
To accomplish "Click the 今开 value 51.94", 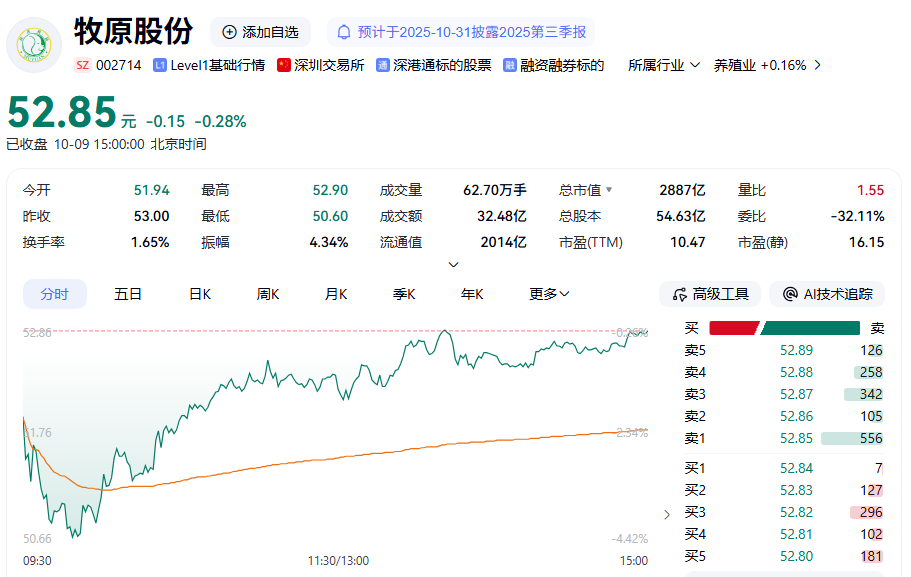I will click(152, 190).
